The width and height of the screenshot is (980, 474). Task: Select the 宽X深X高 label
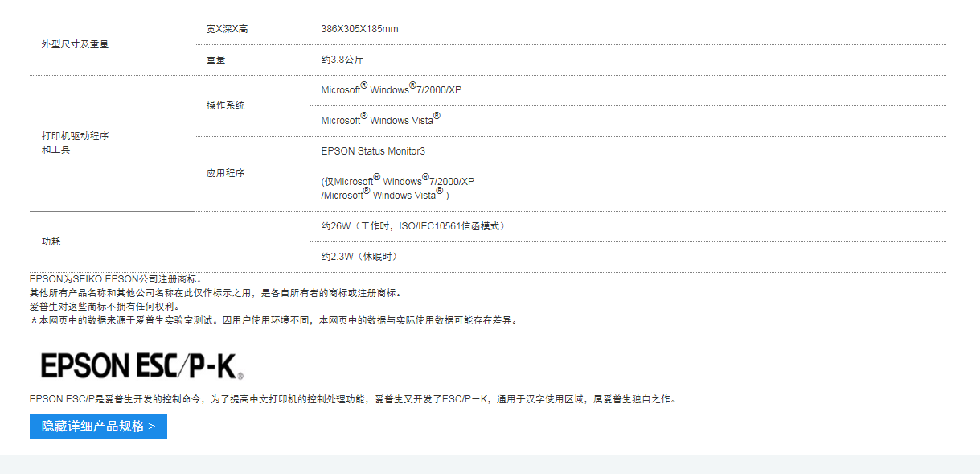click(228, 29)
